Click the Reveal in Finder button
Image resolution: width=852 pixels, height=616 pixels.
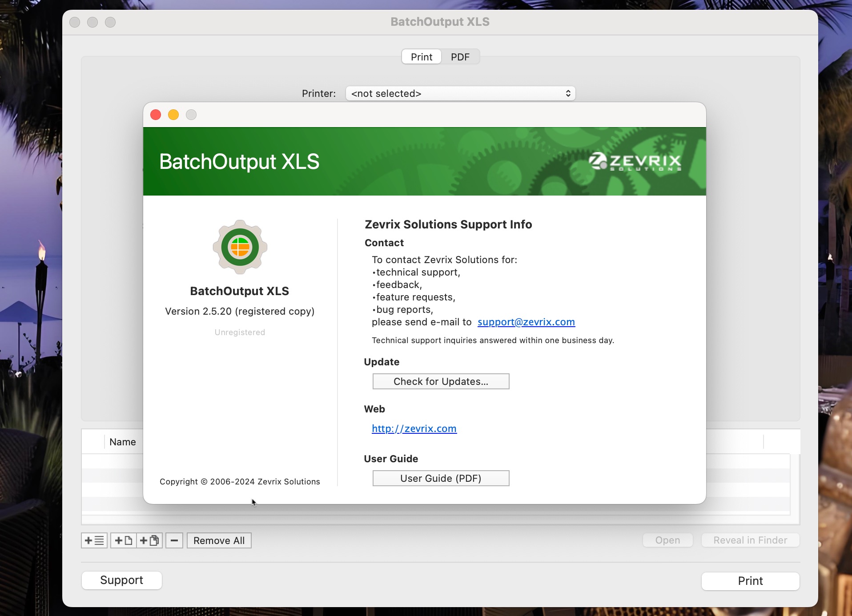(x=750, y=540)
